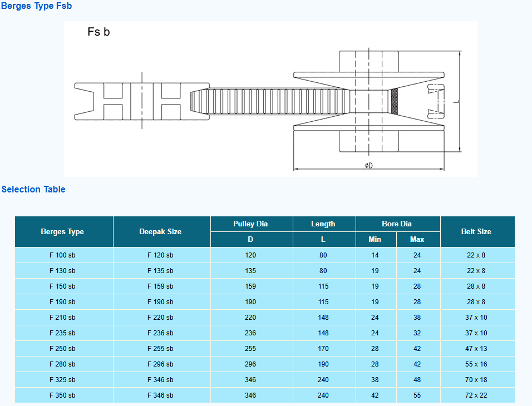Open the Fs b pulley technical drawing

[x=270, y=99]
